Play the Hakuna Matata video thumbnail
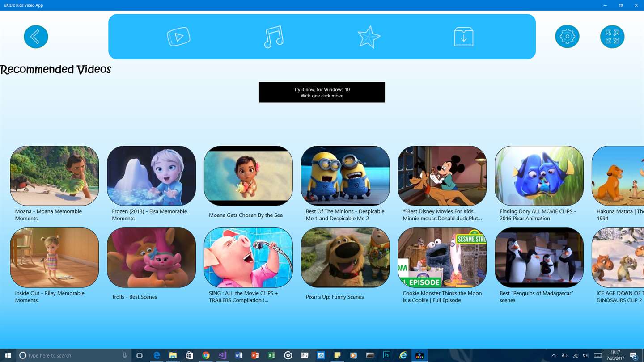This screenshot has height=362, width=644. point(618,176)
